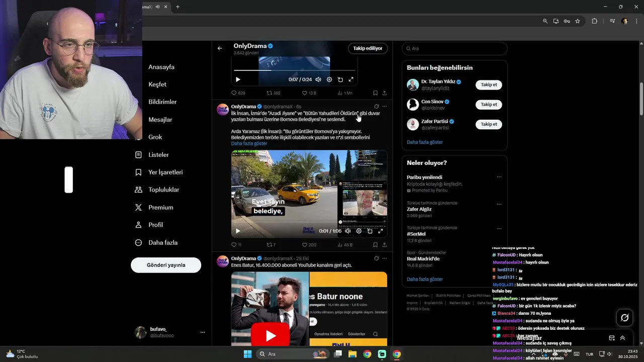The width and height of the screenshot is (644, 362).
Task: Open File Explorer from the taskbar
Action: click(x=353, y=354)
